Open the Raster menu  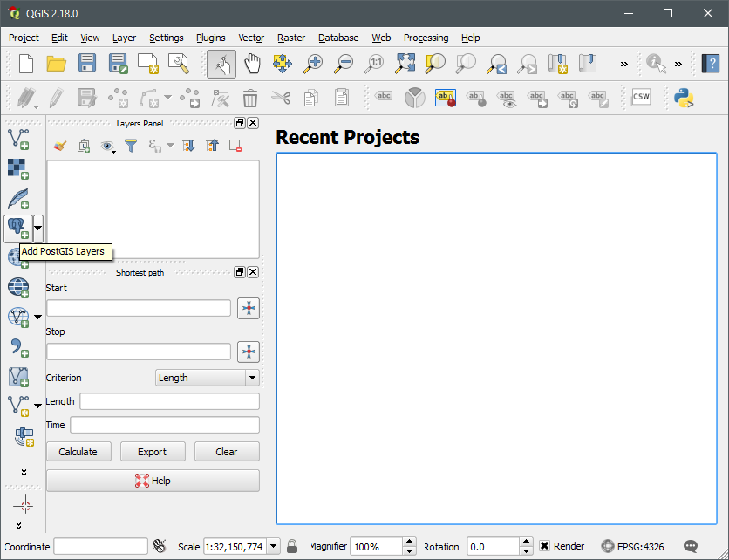(291, 38)
